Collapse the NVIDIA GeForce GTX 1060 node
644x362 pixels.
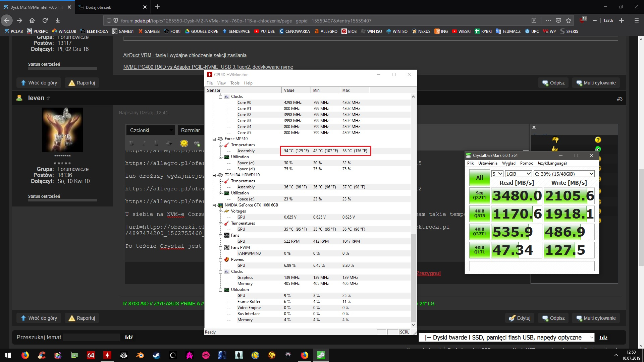[x=214, y=205]
